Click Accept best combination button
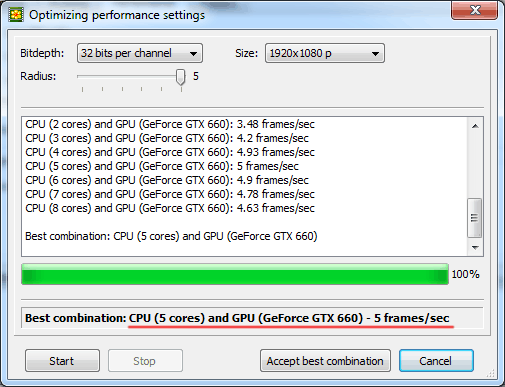 pyautogui.click(x=325, y=361)
